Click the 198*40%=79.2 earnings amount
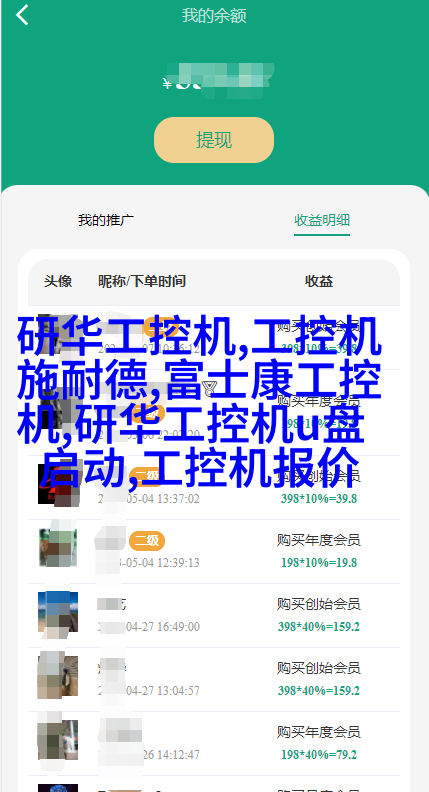 tap(319, 755)
